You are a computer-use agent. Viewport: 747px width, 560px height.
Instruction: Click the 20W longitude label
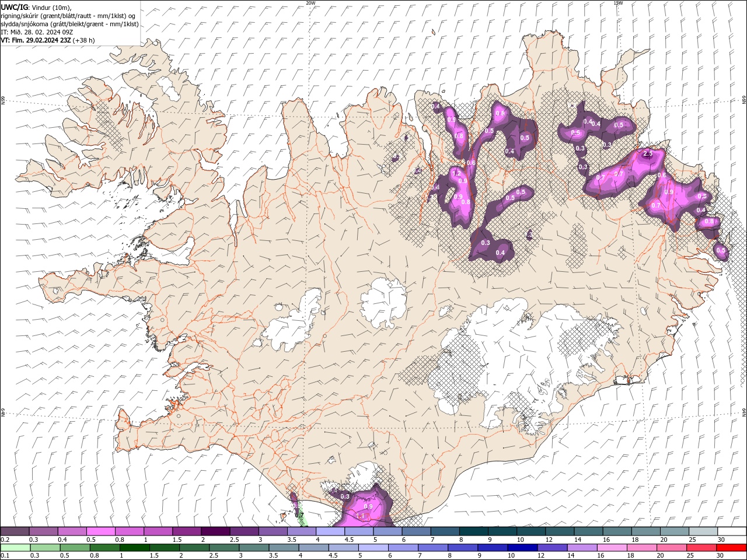310,3
